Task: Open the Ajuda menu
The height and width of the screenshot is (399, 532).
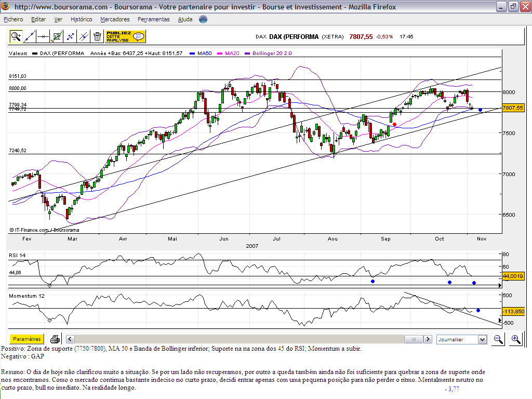Action: tap(185, 19)
